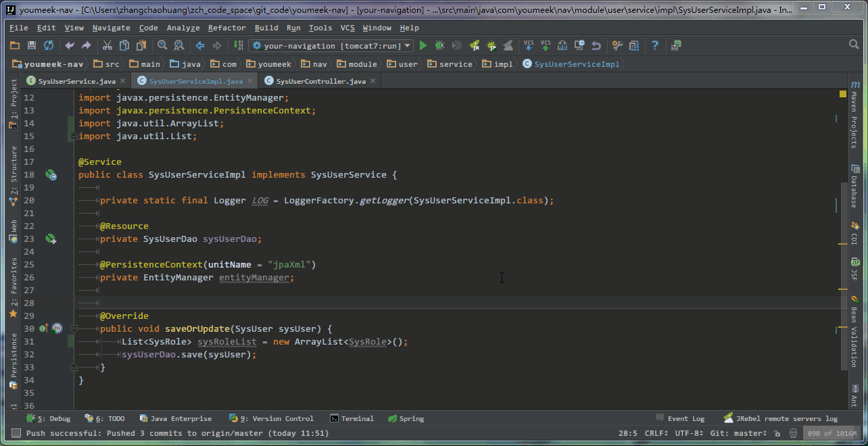The height and width of the screenshot is (446, 868).
Task: Open the Refactor menu
Action: point(226,28)
